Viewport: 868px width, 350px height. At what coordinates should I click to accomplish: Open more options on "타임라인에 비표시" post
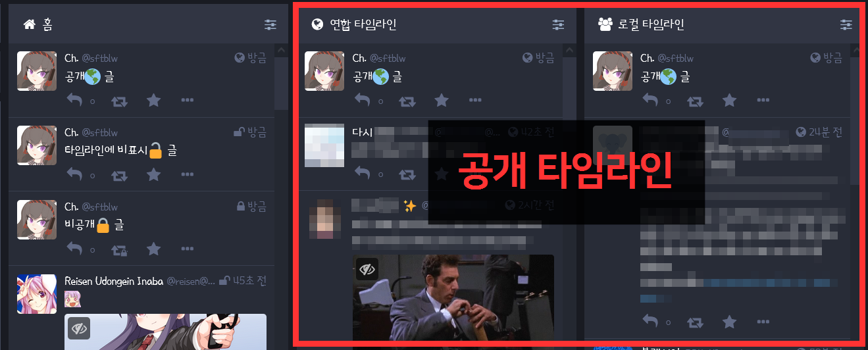point(187,175)
